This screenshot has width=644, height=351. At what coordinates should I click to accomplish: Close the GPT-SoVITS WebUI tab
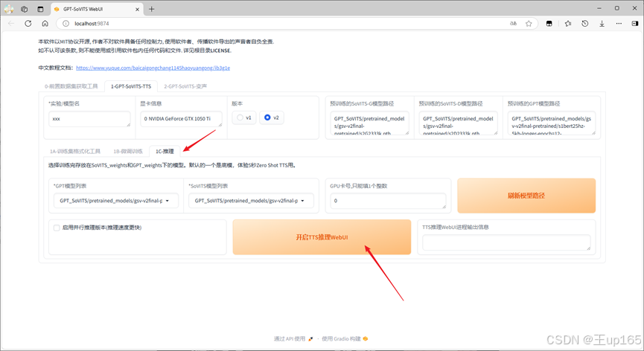click(137, 9)
